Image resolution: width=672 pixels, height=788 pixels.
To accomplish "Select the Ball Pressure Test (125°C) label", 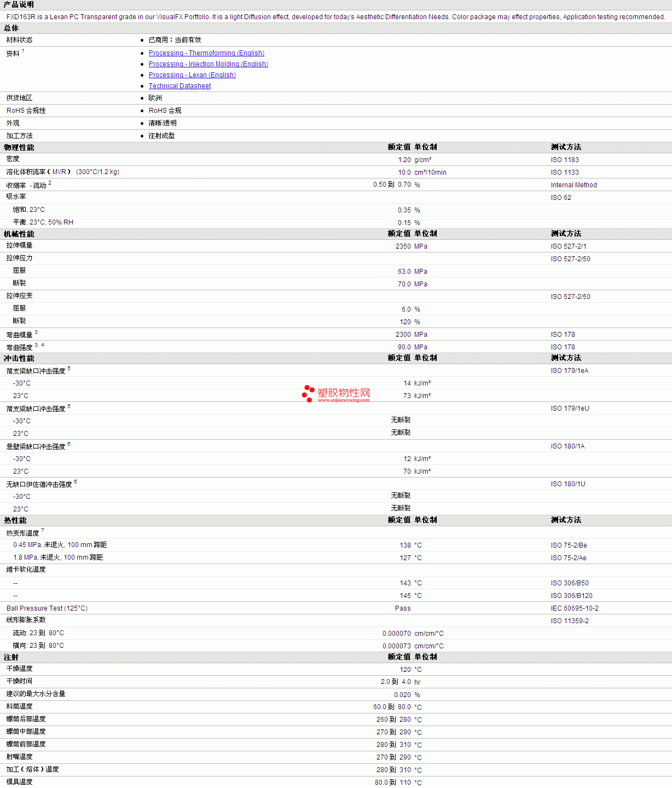I will [x=47, y=608].
